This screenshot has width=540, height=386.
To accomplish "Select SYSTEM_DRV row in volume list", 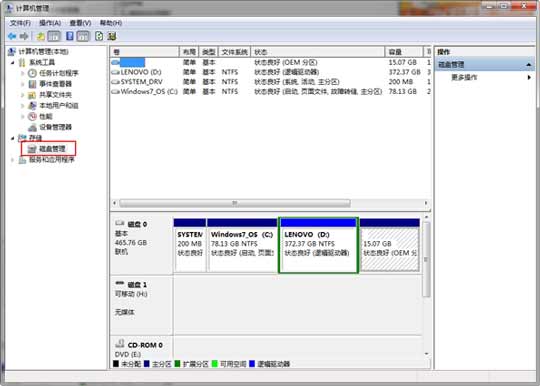I will [271, 82].
